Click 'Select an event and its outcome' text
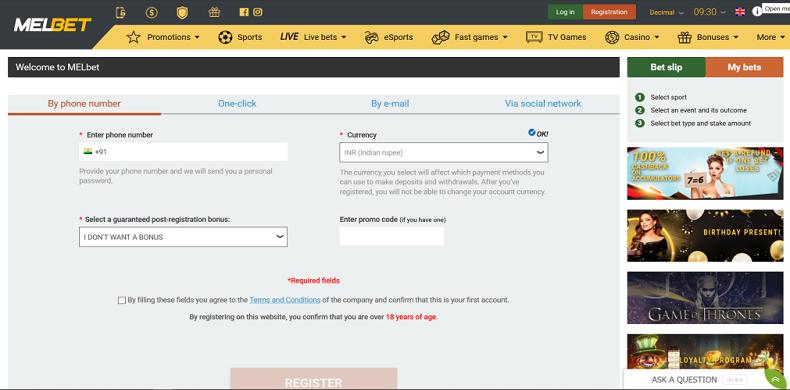The image size is (790, 390). point(698,110)
